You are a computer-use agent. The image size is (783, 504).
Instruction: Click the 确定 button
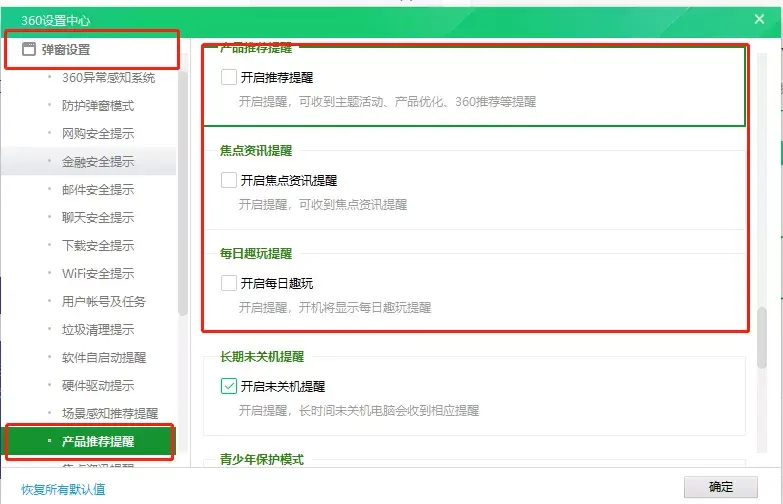point(721,487)
